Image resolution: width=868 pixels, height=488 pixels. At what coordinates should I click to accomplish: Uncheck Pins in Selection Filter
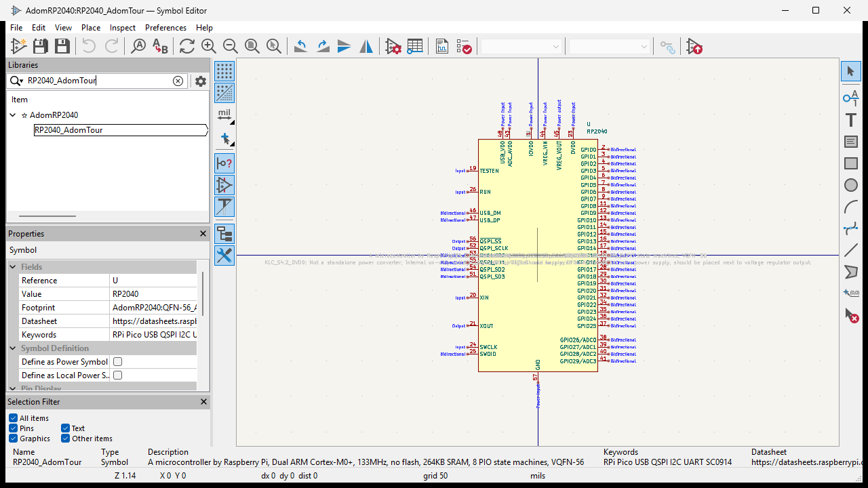pos(13,428)
